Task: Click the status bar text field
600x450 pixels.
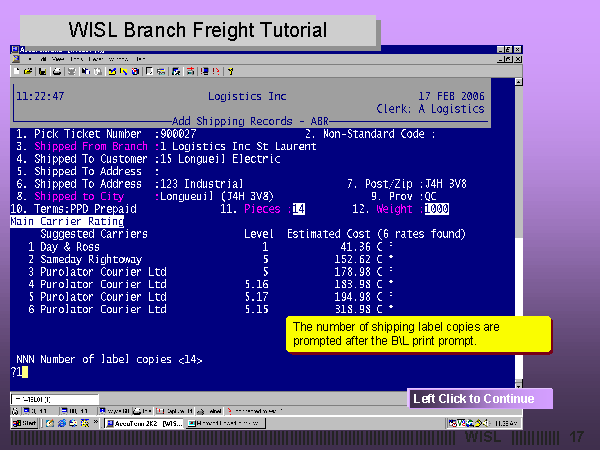Action: click(x=55, y=399)
